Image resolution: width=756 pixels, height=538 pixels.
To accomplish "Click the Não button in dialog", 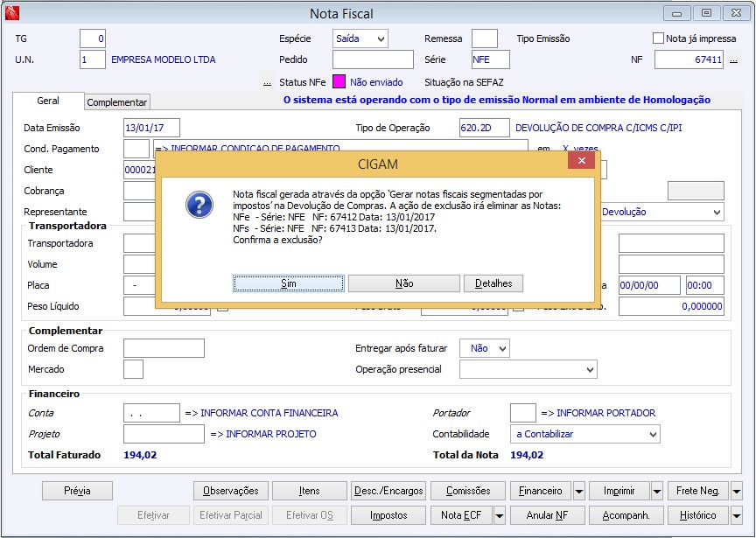I will (404, 283).
